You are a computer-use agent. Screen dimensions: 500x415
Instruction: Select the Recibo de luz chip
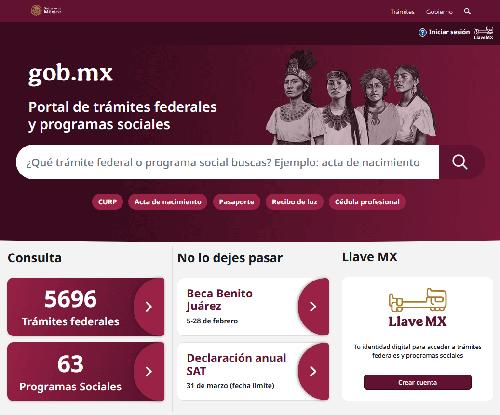pos(294,202)
